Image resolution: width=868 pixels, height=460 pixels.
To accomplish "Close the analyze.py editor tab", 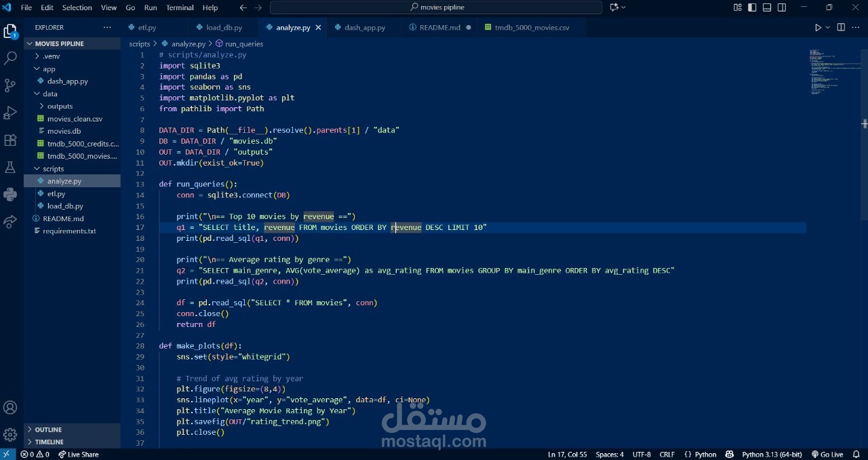I will click(318, 28).
